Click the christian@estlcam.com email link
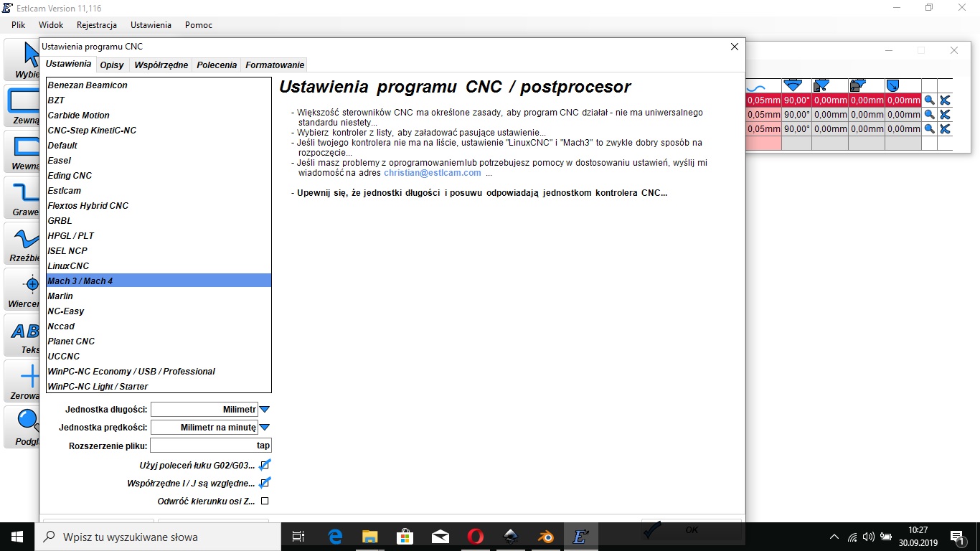Screen dimensions: 980x551 (x=433, y=173)
